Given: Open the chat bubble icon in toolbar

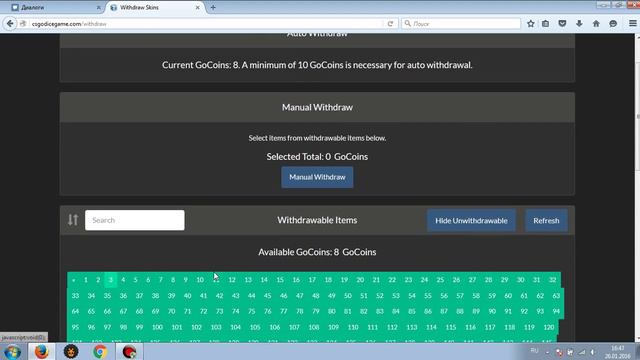Looking at the screenshot, I should pos(613,24).
